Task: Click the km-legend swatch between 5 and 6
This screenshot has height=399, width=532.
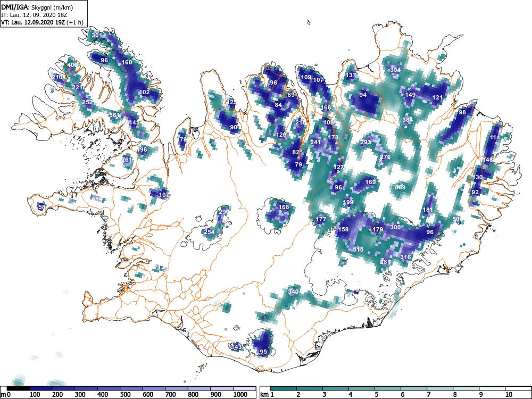Action: click(x=388, y=388)
